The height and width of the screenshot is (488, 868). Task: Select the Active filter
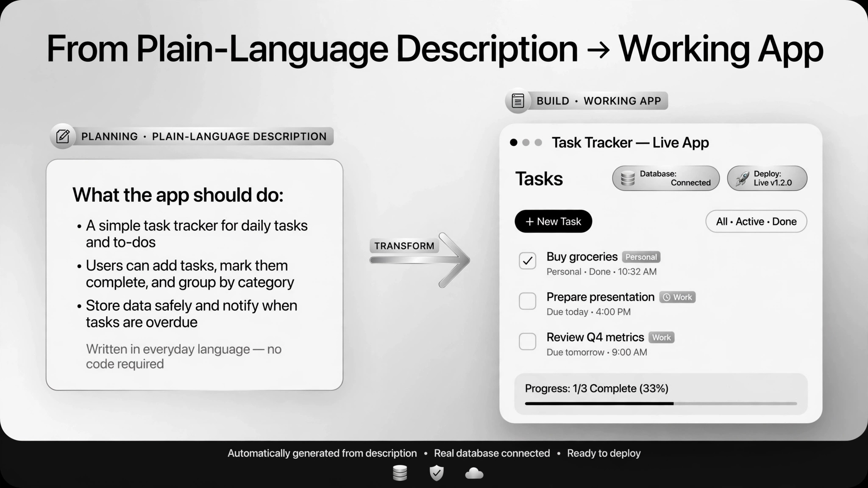750,222
